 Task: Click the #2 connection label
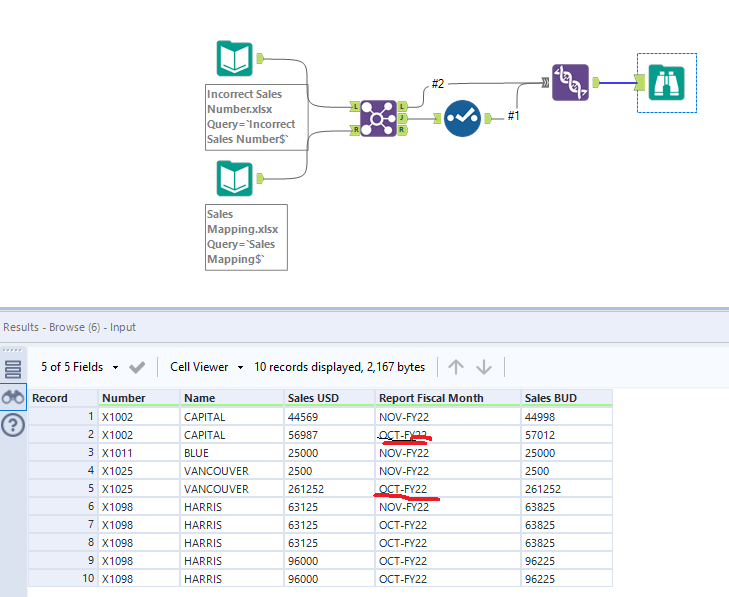coord(438,84)
